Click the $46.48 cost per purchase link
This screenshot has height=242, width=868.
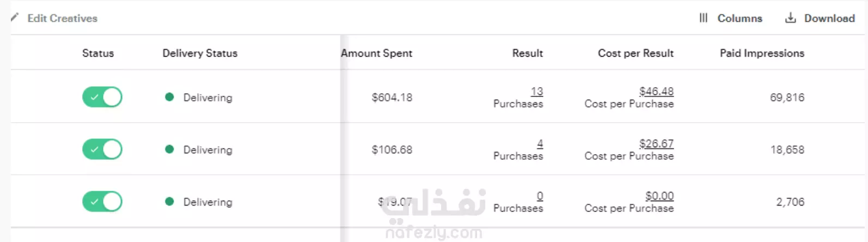(x=656, y=91)
